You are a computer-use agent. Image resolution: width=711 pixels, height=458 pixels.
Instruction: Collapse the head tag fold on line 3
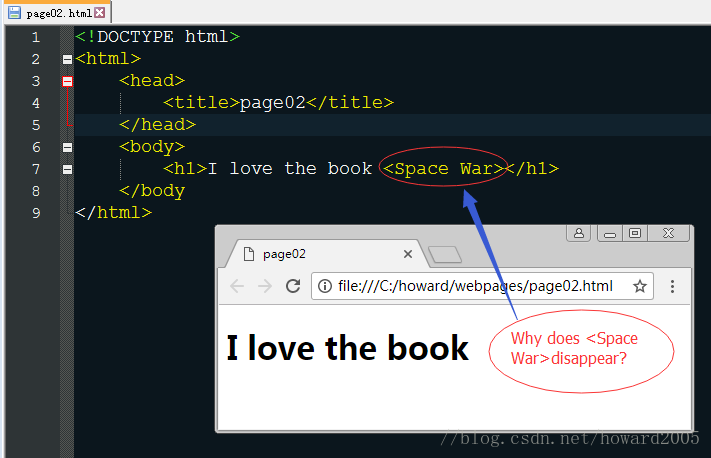[x=67, y=82]
